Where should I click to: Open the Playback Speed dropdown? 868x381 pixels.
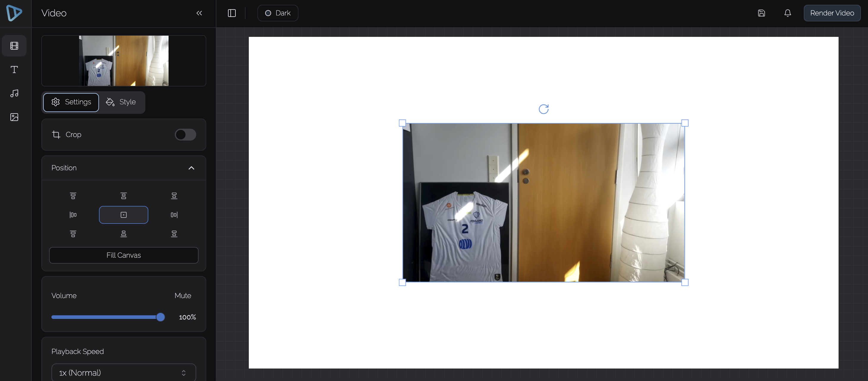click(x=123, y=373)
